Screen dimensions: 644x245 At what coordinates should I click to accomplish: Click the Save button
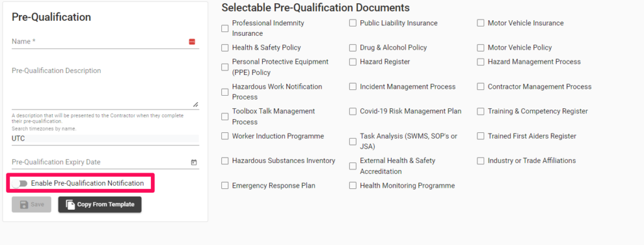click(31, 205)
